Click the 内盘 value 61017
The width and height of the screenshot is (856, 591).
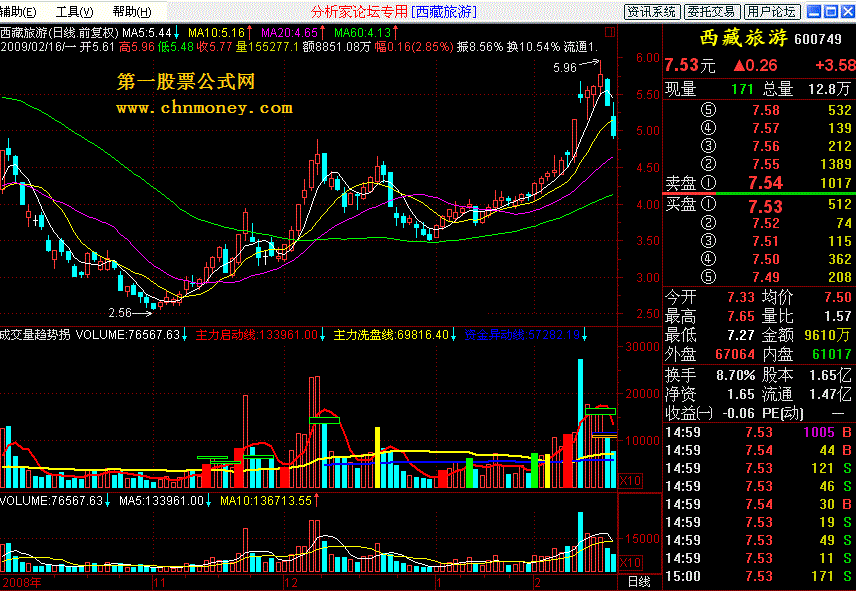pyautogui.click(x=831, y=354)
